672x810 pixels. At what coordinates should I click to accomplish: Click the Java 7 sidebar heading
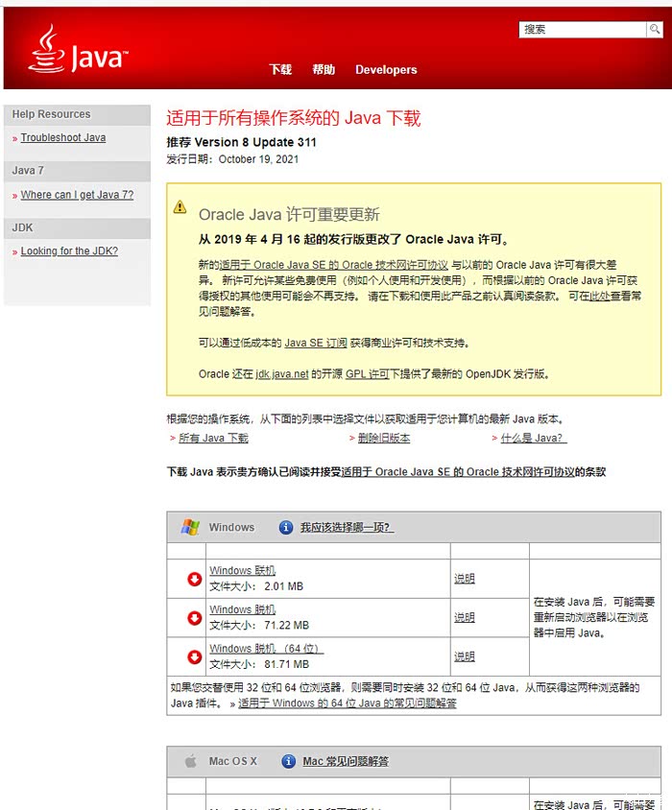28,171
